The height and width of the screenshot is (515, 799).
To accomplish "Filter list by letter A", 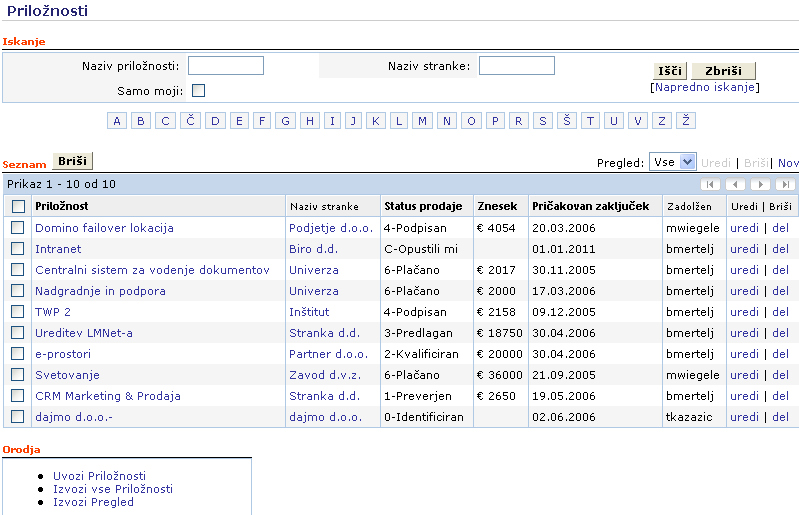I will [x=117, y=121].
